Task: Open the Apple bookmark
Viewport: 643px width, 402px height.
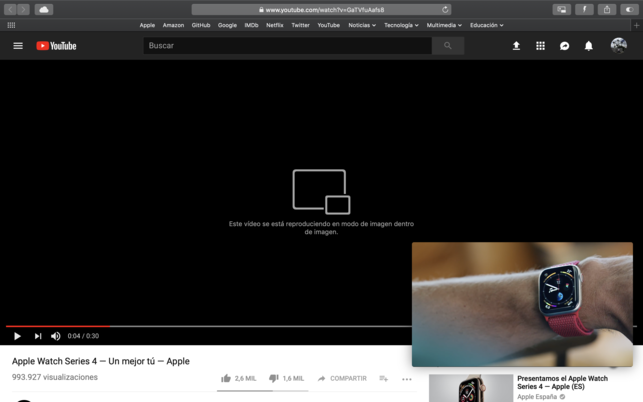Action: click(x=147, y=25)
